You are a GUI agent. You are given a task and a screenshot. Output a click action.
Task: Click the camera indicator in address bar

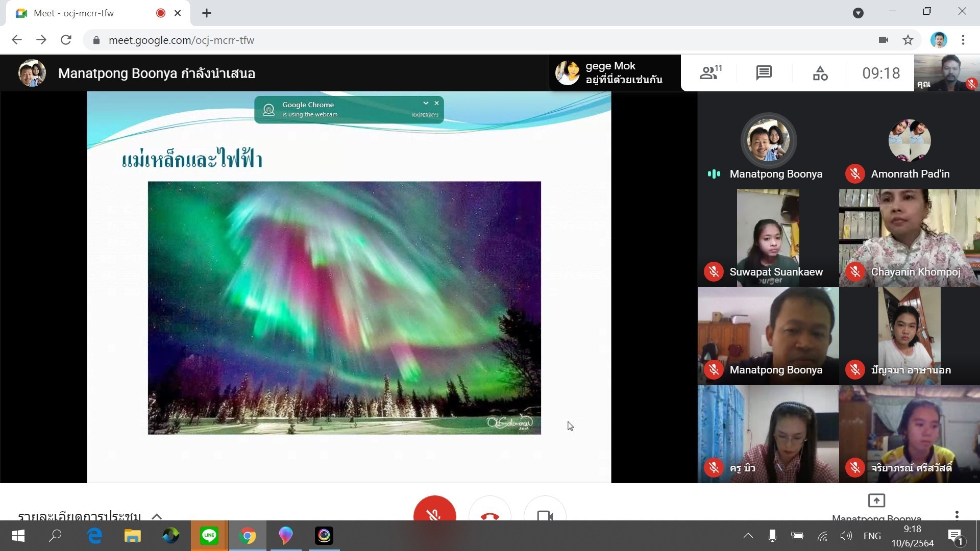(884, 40)
